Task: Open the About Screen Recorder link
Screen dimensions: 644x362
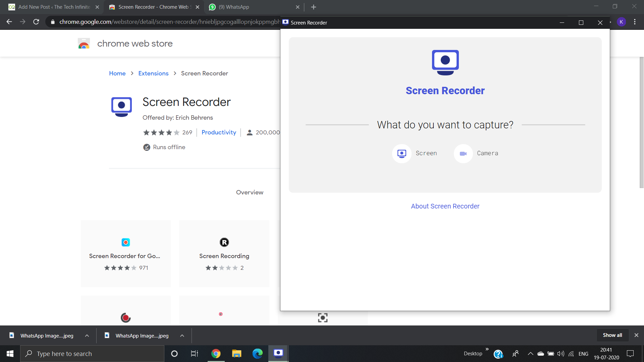Action: click(x=445, y=206)
